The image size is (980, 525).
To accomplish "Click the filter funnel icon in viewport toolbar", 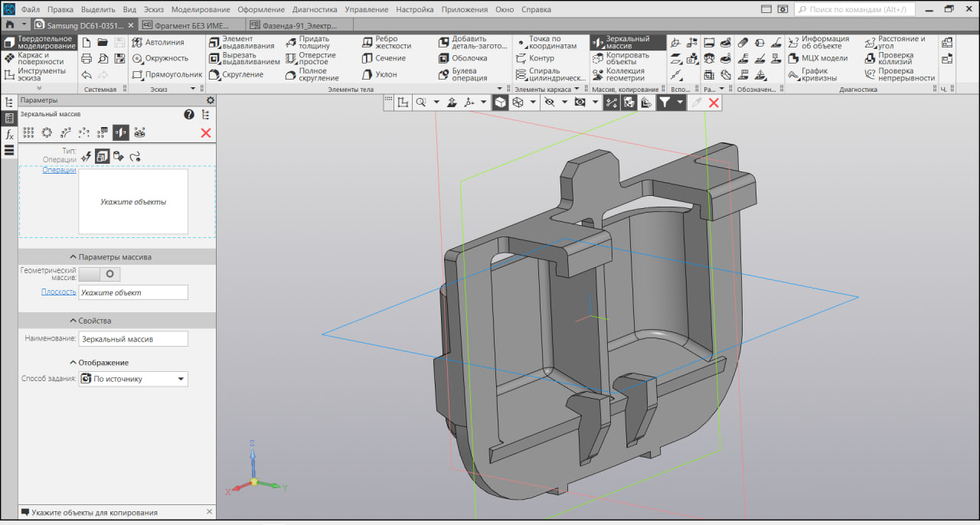I will tap(665, 102).
